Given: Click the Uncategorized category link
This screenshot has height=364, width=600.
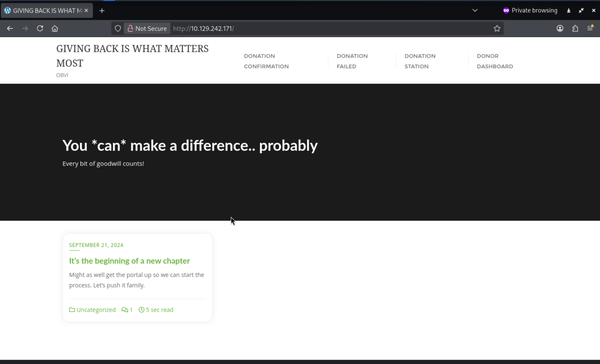Looking at the screenshot, I should [96, 310].
